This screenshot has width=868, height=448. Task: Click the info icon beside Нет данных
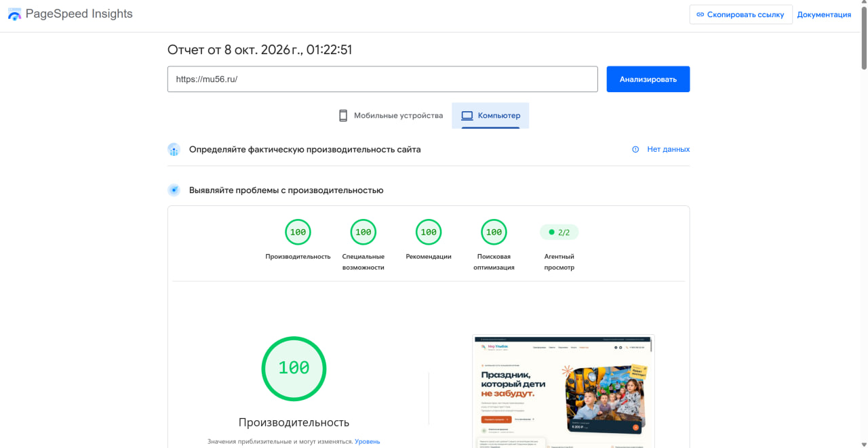(635, 149)
